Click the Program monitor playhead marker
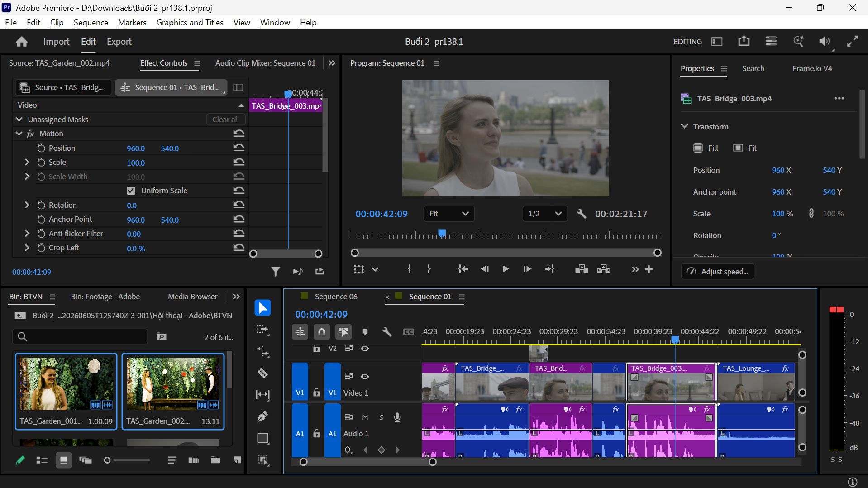Viewport: 868px width, 488px height. 442,233
